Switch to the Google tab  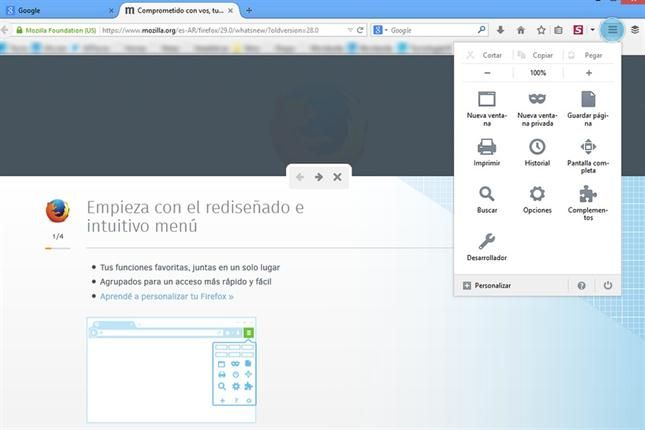click(x=59, y=11)
